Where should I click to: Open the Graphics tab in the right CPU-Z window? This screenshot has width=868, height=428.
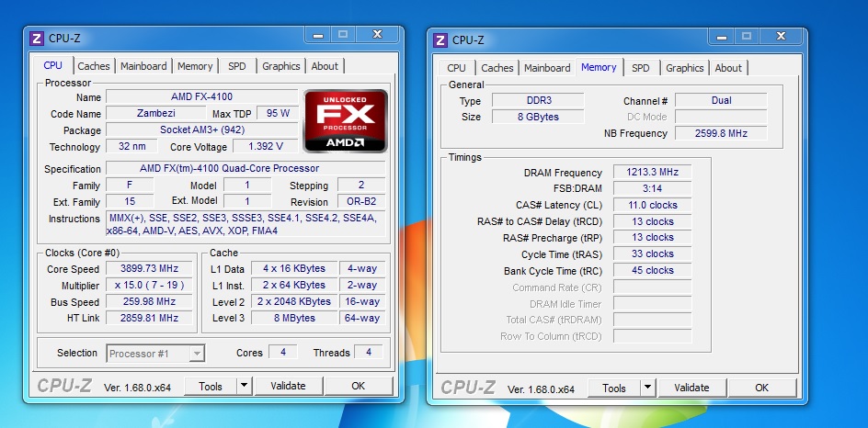(x=685, y=67)
